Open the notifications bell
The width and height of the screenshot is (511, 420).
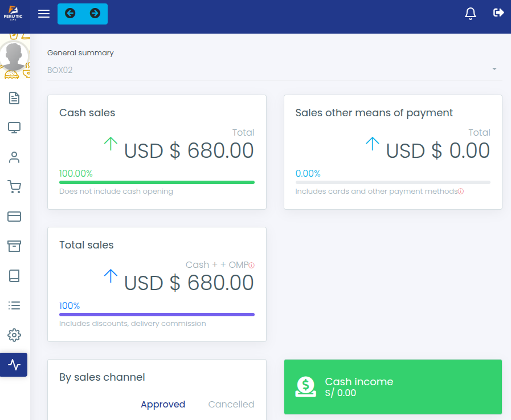coord(470,14)
